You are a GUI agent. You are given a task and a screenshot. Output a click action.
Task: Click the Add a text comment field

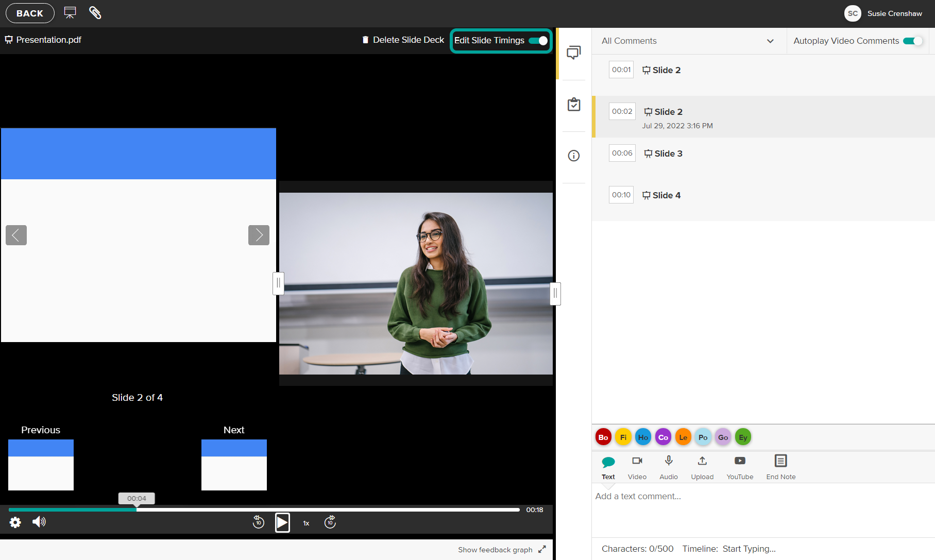[x=763, y=510]
